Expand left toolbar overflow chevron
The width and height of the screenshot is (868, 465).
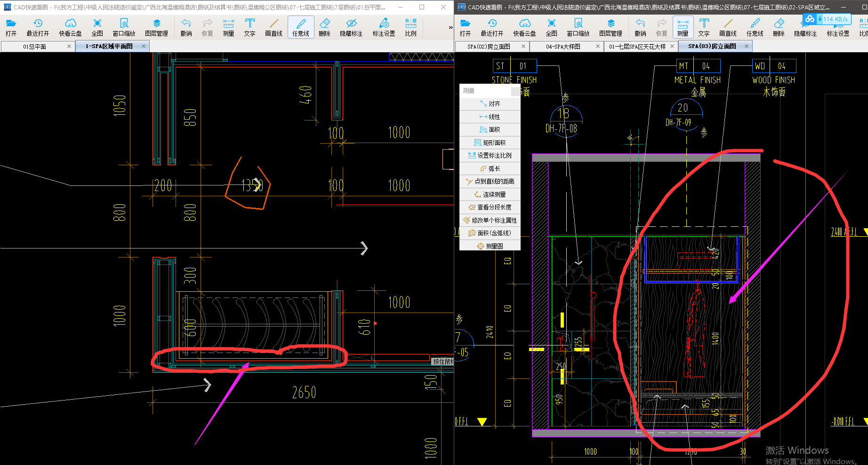(x=450, y=27)
